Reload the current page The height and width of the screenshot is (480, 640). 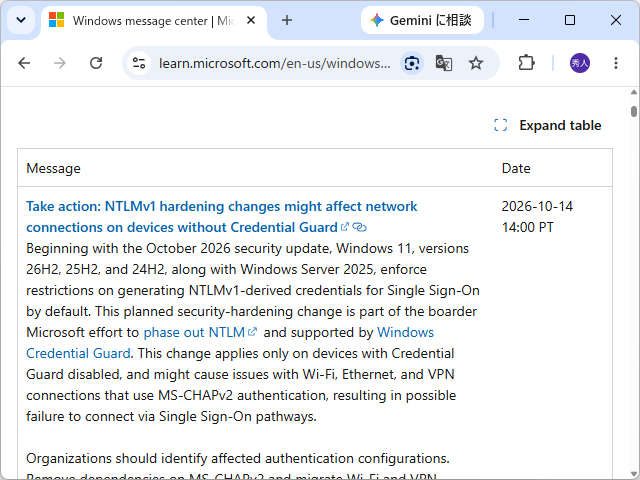point(96,63)
